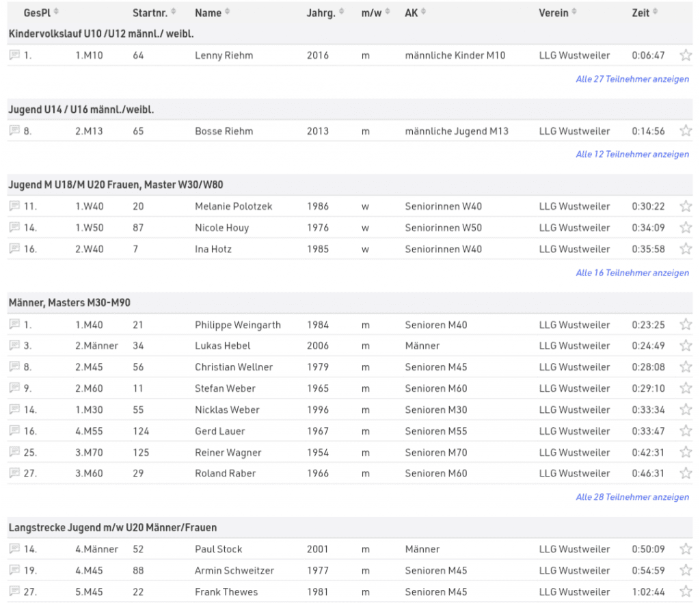The width and height of the screenshot is (700, 603).
Task: Click comment icon in Philippe Weingarth's row
Action: click(14, 325)
